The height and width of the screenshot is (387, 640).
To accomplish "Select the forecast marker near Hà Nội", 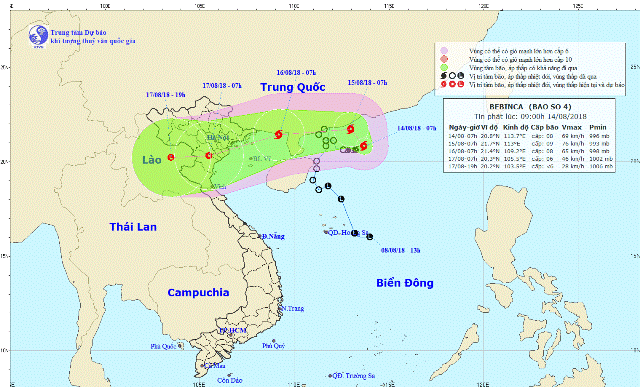I will click(x=209, y=156).
